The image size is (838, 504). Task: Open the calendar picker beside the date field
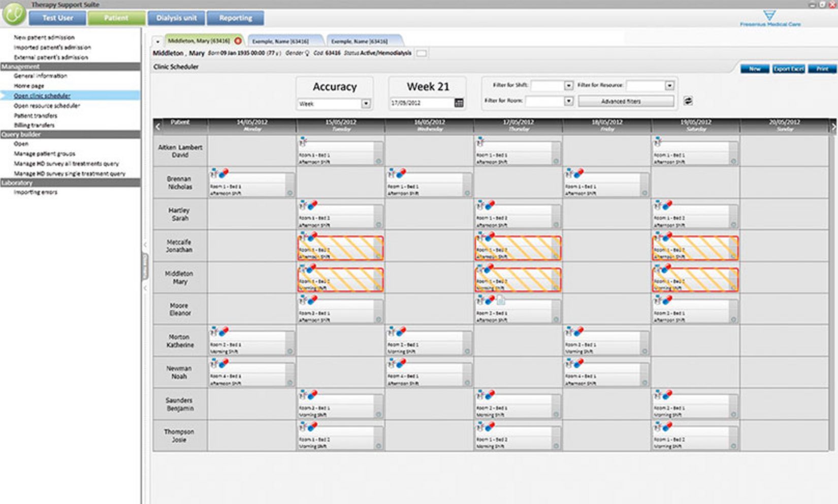(459, 102)
